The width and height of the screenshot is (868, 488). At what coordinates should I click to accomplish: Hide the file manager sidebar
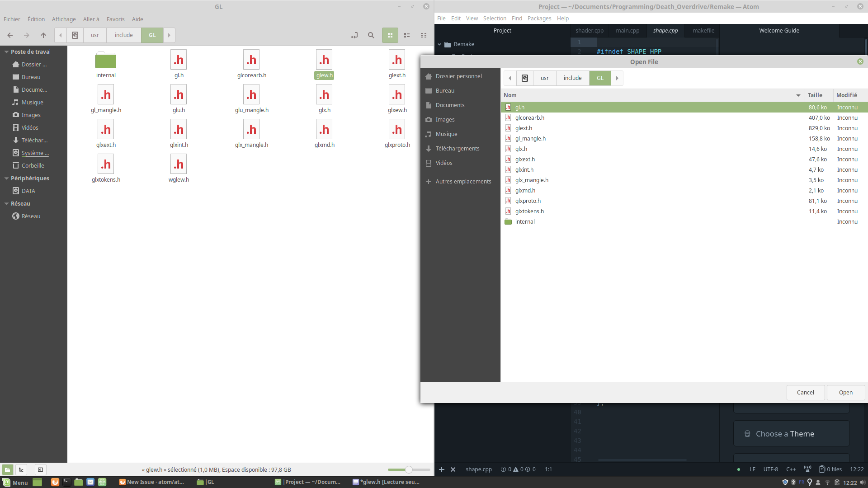(40, 469)
